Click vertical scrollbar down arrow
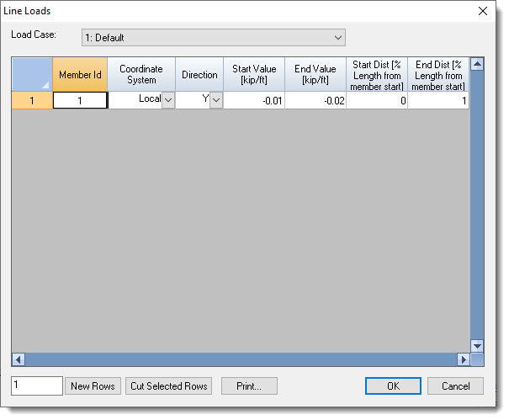The height and width of the screenshot is (420, 509). tap(477, 345)
